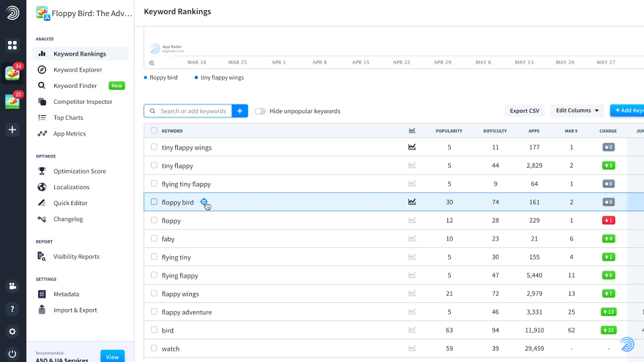Open the Edit Columns dropdown
This screenshot has width=644, height=362.
coord(577,111)
